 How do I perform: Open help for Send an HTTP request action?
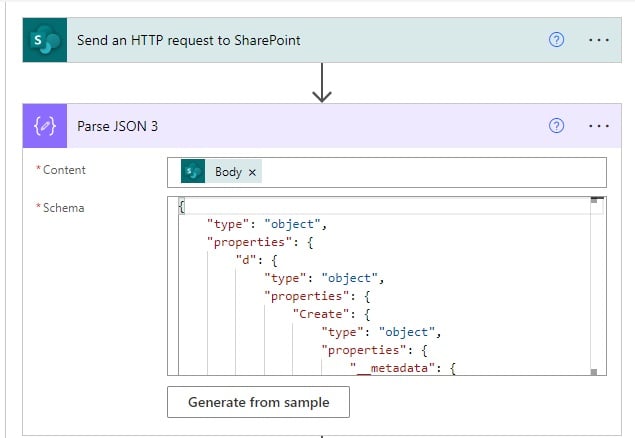click(x=556, y=40)
